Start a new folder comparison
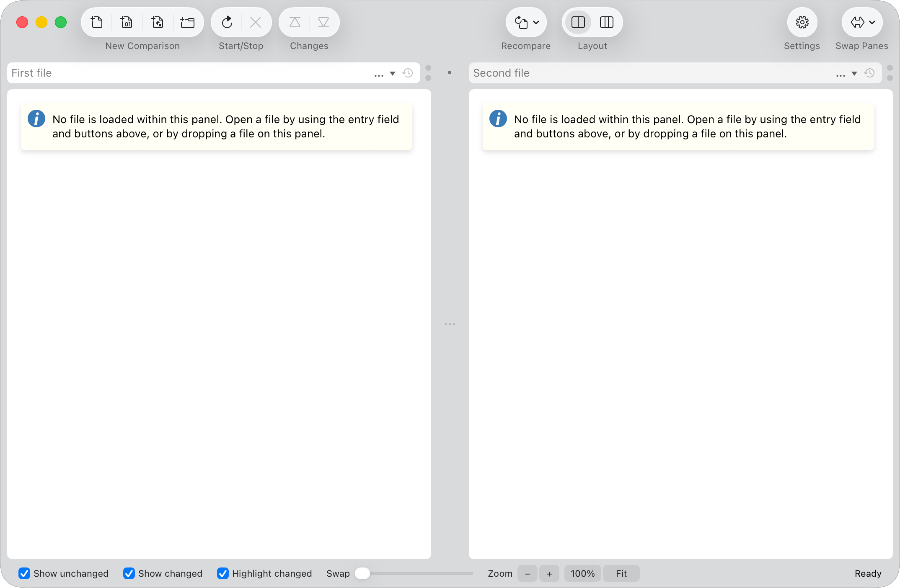The image size is (900, 588). (188, 22)
